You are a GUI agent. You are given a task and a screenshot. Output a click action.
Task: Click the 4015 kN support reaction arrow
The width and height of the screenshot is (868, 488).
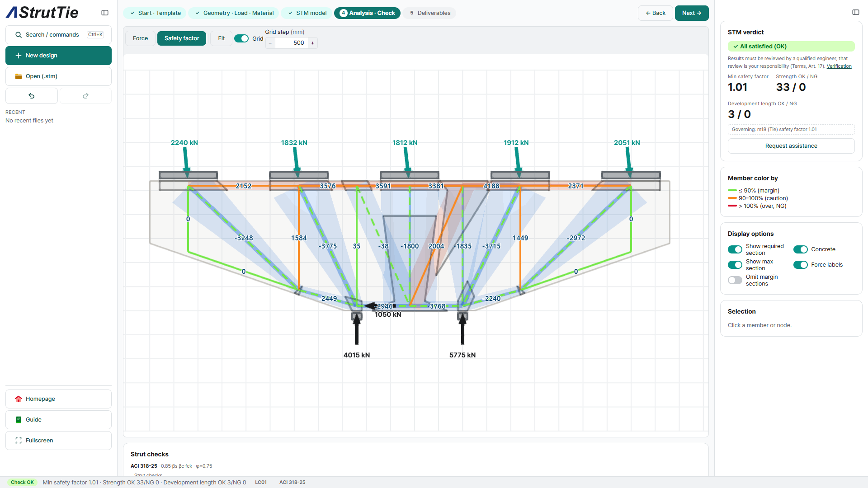point(357,330)
